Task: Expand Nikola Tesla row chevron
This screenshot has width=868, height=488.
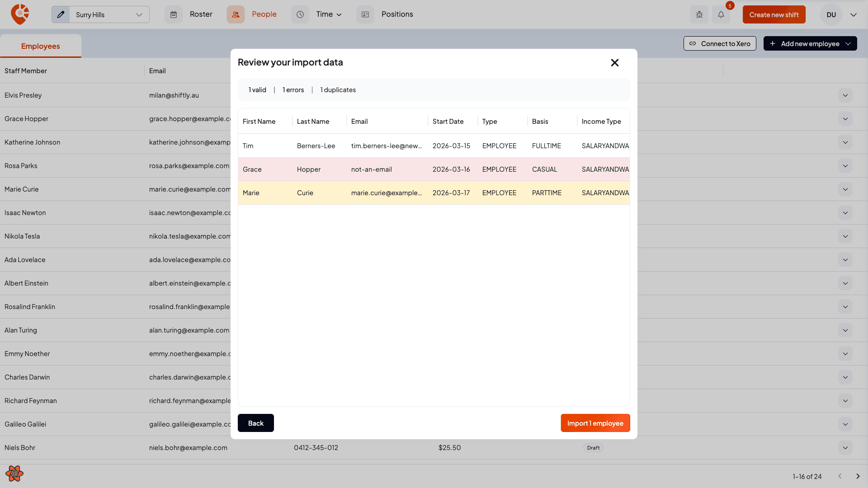Action: tap(845, 236)
